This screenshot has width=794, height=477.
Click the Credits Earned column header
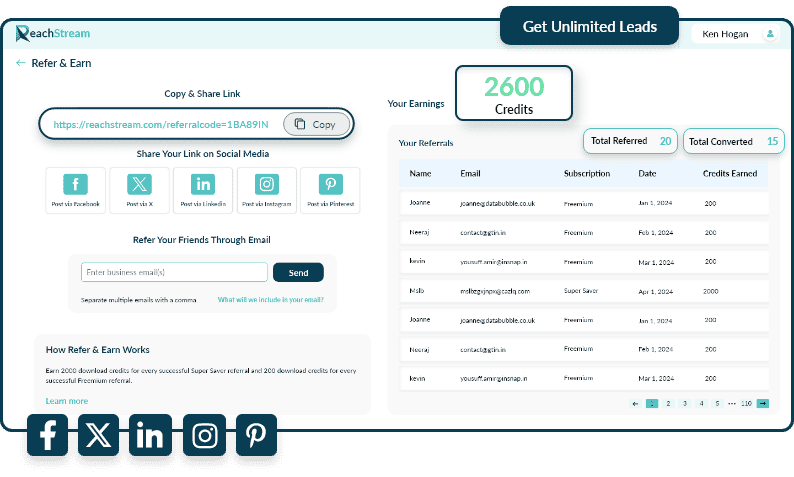tap(730, 173)
